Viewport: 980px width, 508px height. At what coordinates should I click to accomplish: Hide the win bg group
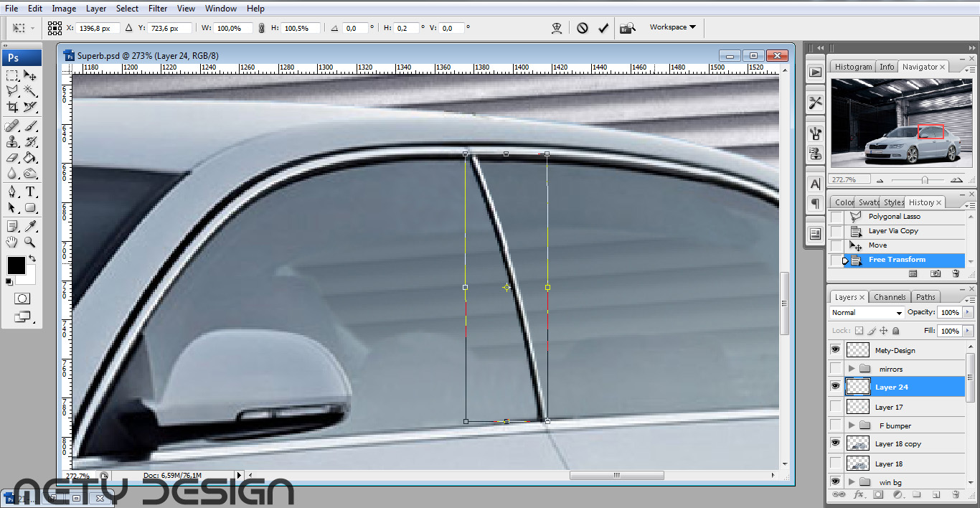[x=835, y=481]
